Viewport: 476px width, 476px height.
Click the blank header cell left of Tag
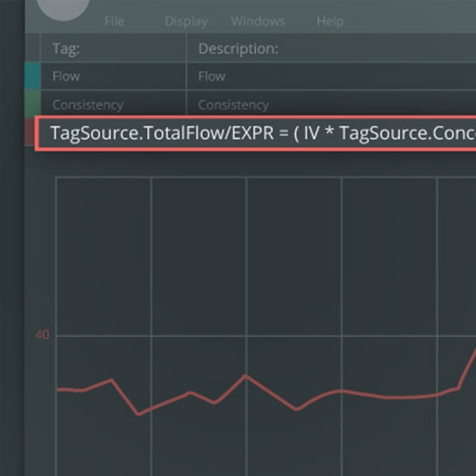click(x=33, y=49)
